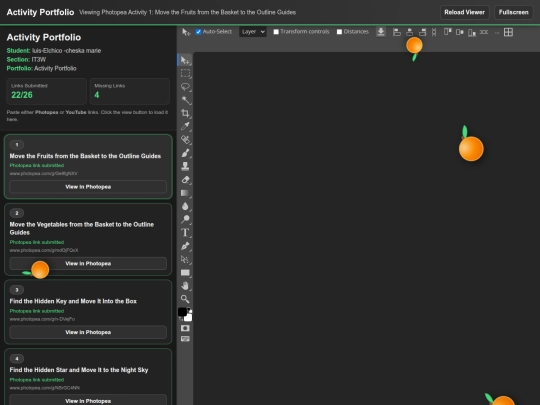The image size is (540, 405).
Task: Select the Gradient tool
Action: tap(185, 193)
